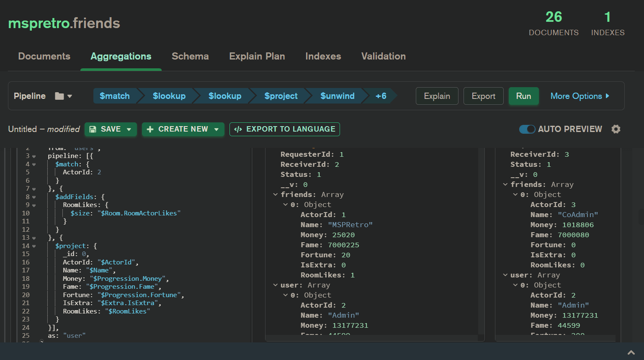Switch to the Documents tab
The height and width of the screenshot is (360, 644).
click(44, 56)
